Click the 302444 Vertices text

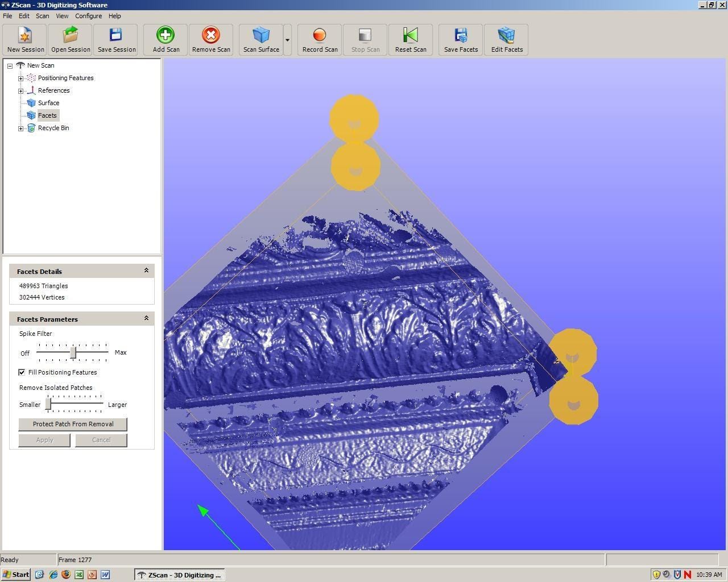pos(42,297)
